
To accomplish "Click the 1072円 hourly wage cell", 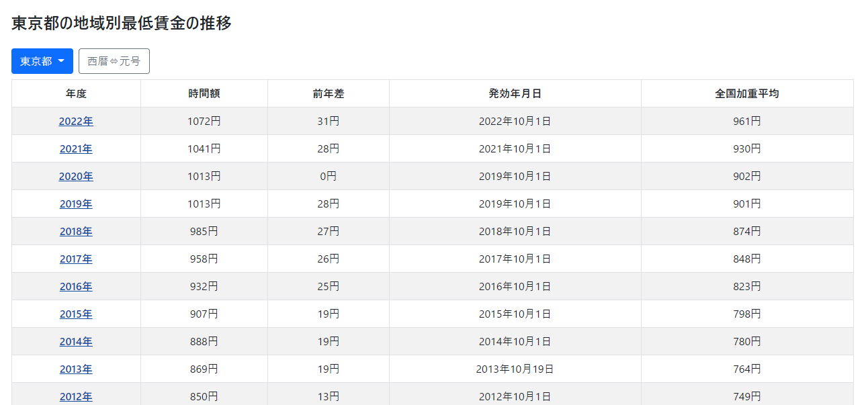I will click(x=204, y=122).
